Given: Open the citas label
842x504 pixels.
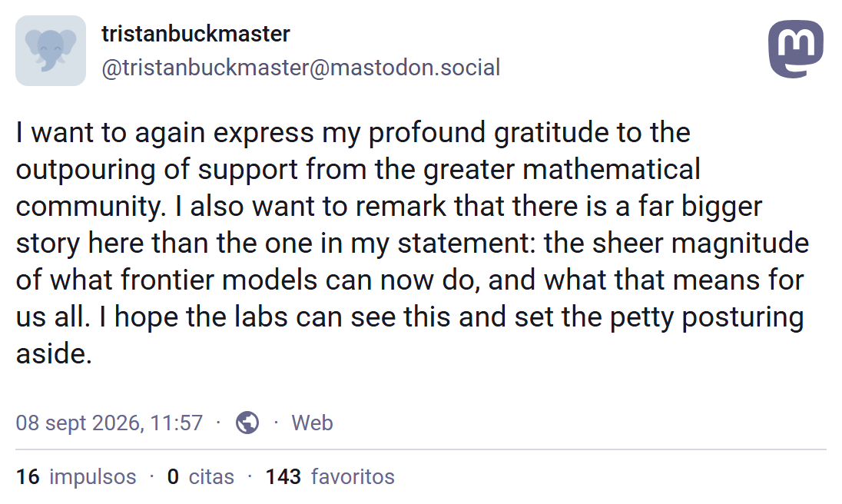Looking at the screenshot, I should (211, 476).
